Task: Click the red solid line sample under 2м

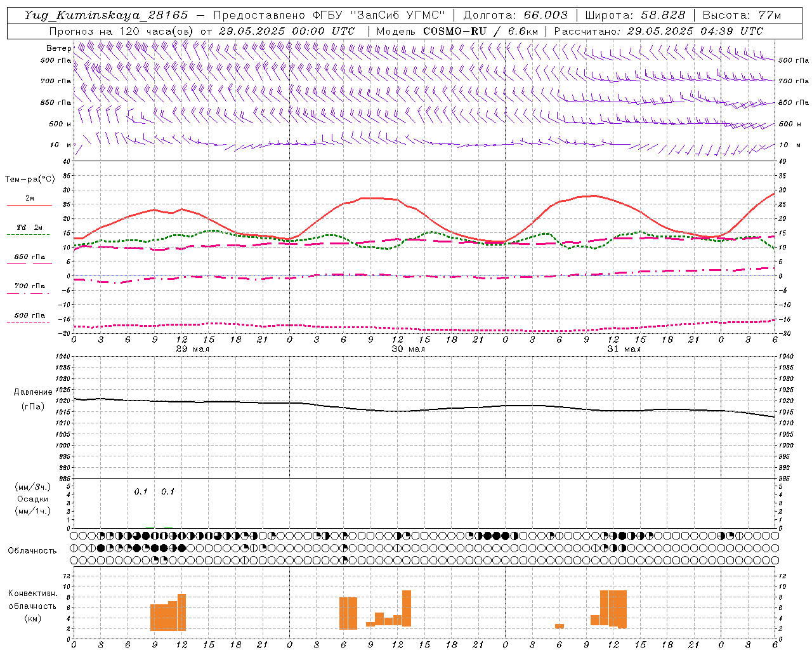Action: pyautogui.click(x=29, y=206)
